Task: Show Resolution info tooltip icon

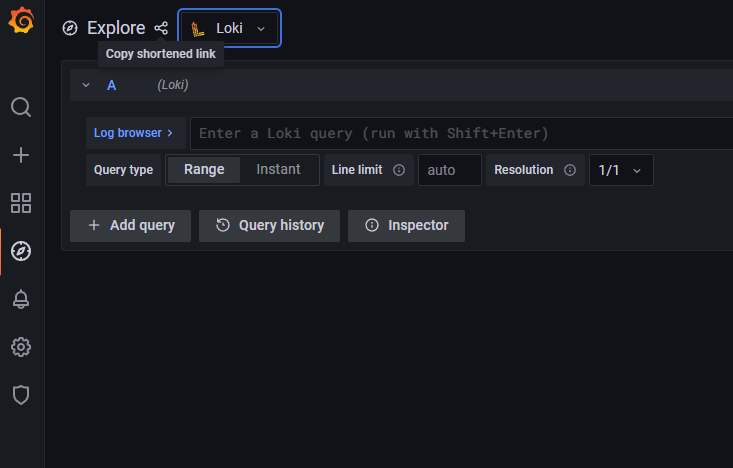Action: [x=570, y=170]
